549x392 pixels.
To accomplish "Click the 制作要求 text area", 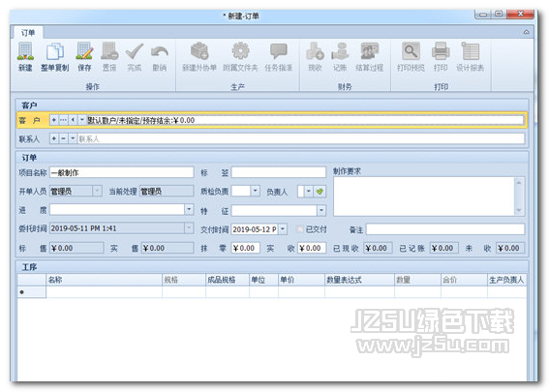I will coord(424,196).
